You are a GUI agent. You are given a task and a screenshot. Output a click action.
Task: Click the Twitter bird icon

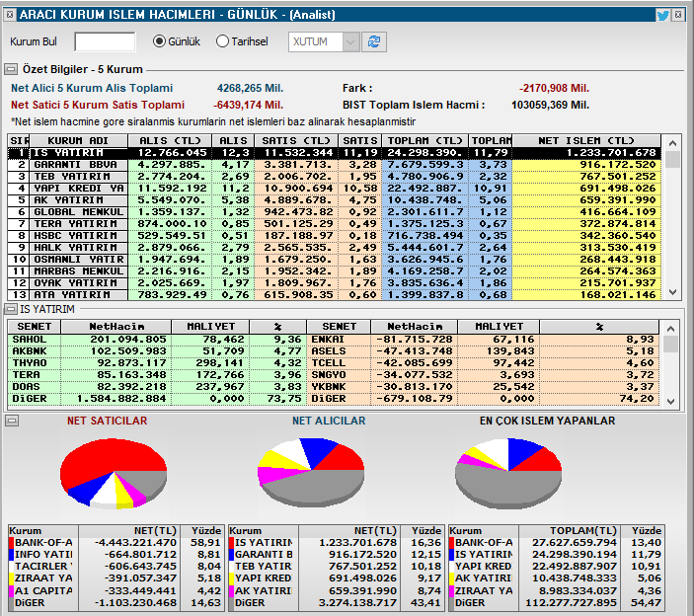click(x=662, y=16)
